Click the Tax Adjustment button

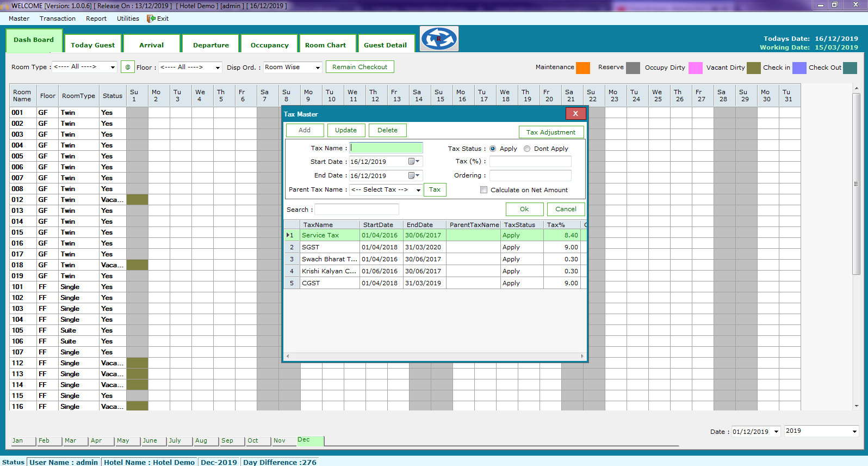coord(550,132)
